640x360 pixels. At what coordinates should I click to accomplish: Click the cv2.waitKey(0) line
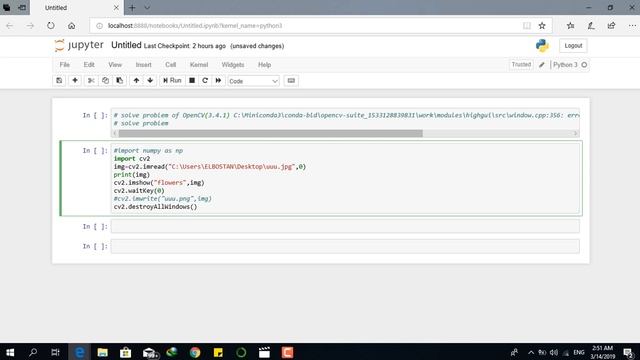[139, 191]
